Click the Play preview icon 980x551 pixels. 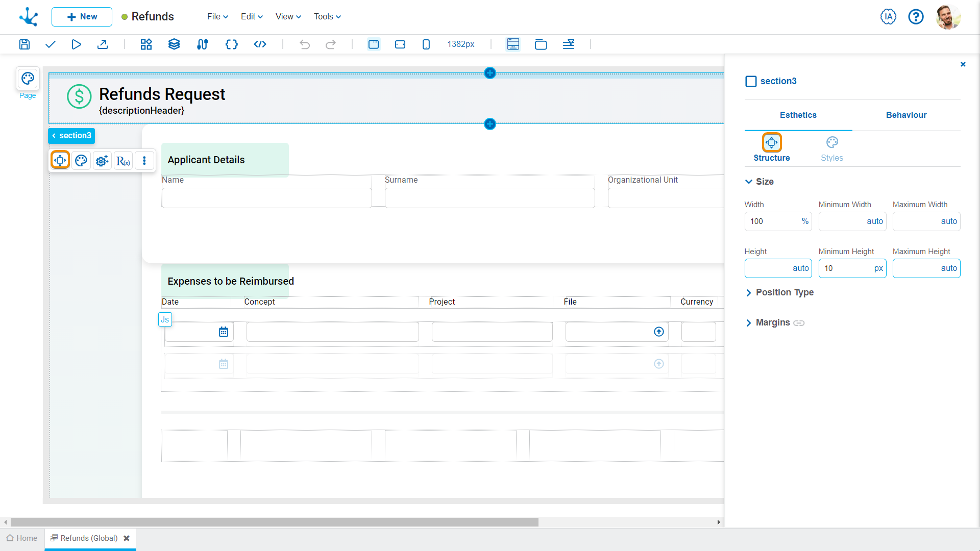coord(76,44)
